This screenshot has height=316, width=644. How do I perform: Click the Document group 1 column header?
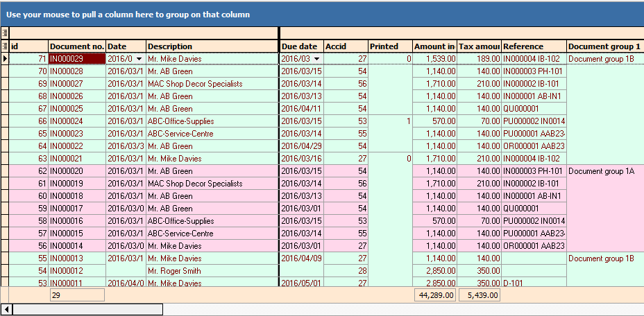pyautogui.click(x=604, y=46)
